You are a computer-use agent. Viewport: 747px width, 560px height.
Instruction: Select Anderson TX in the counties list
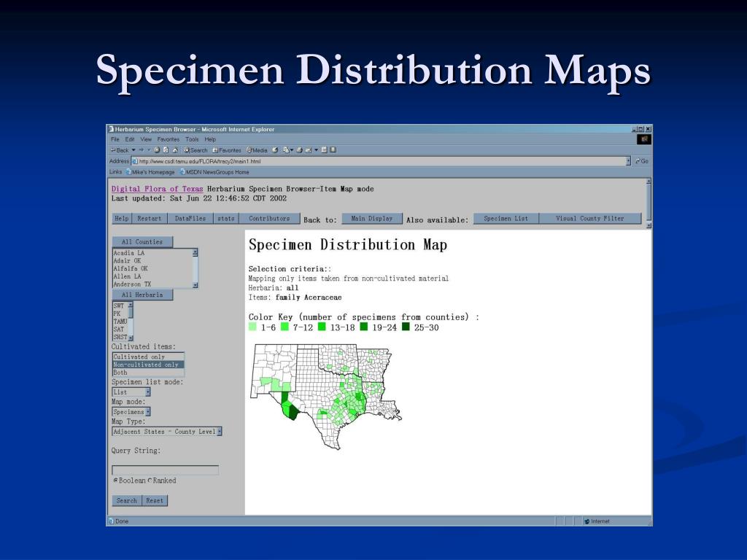click(x=152, y=284)
